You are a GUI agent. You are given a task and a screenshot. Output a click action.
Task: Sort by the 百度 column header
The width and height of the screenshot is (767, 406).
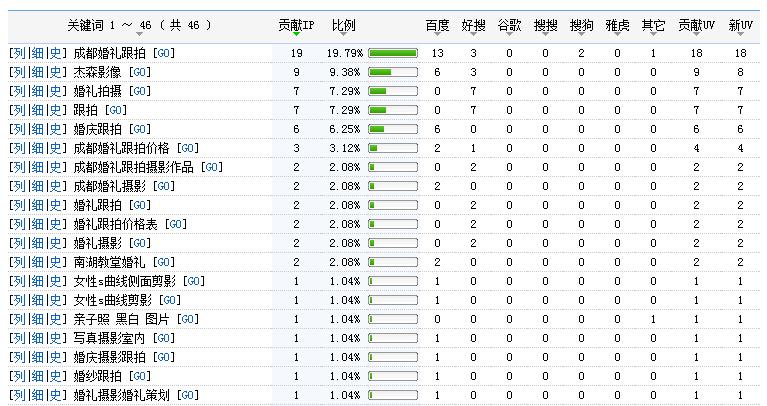tap(437, 24)
